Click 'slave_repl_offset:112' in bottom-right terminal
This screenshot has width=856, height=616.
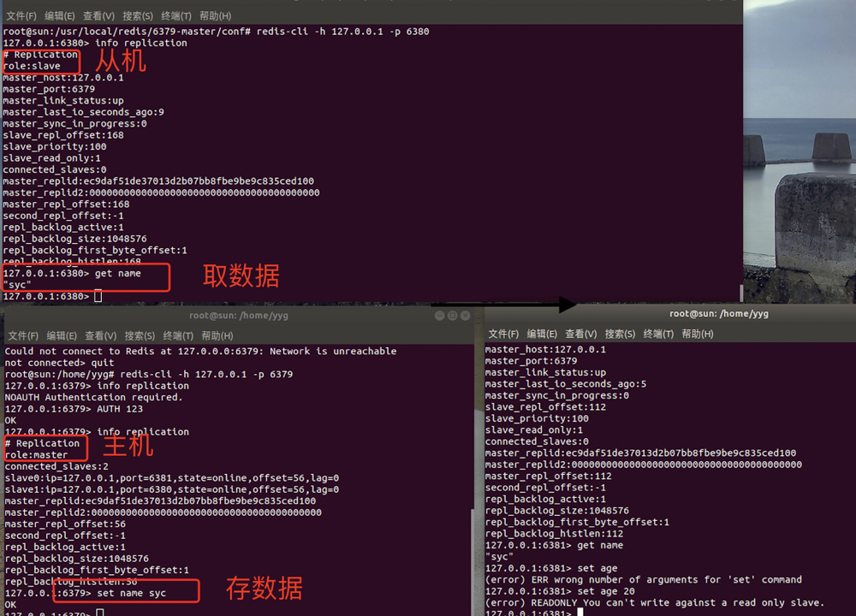pos(545,406)
